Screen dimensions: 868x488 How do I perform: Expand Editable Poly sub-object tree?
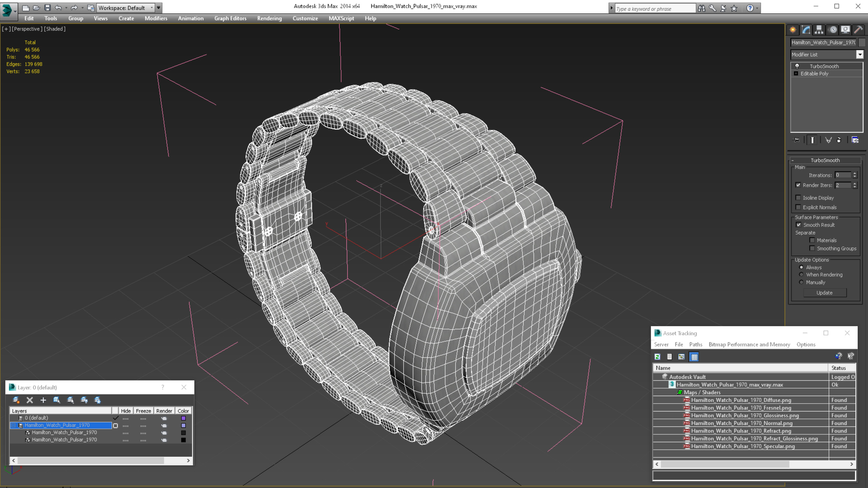[796, 74]
